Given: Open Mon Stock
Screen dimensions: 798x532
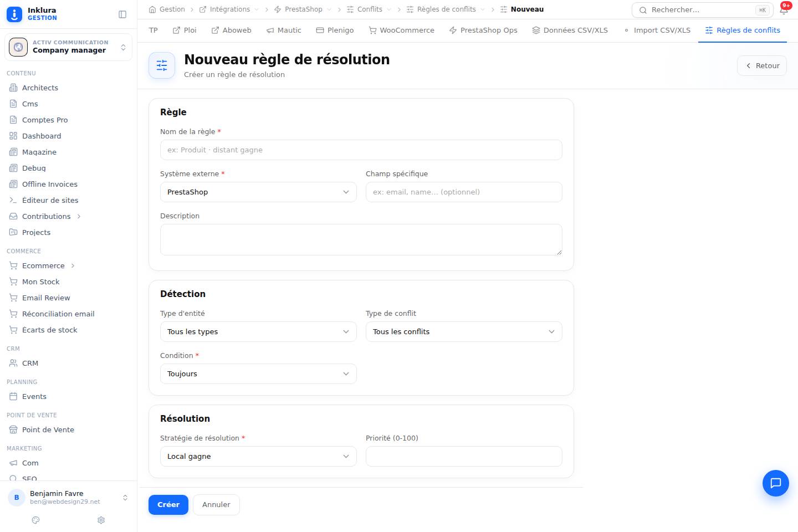Looking at the screenshot, I should click(x=68, y=282).
